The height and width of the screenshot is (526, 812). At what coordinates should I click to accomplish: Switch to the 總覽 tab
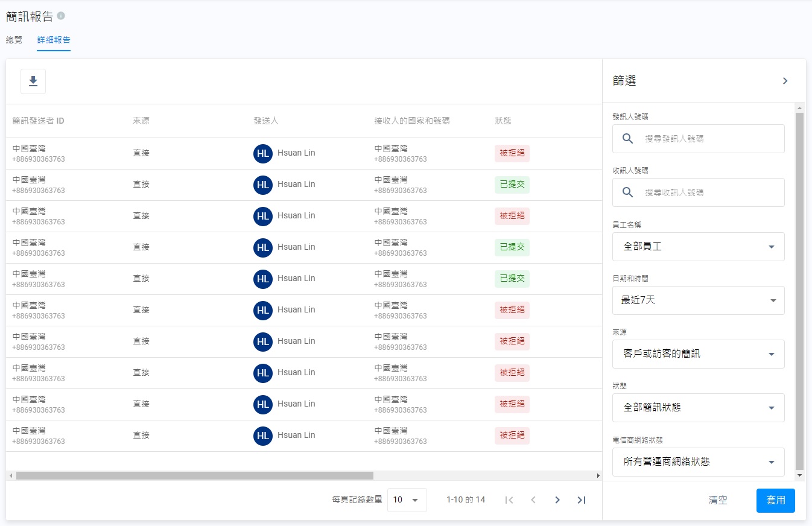pyautogui.click(x=14, y=40)
